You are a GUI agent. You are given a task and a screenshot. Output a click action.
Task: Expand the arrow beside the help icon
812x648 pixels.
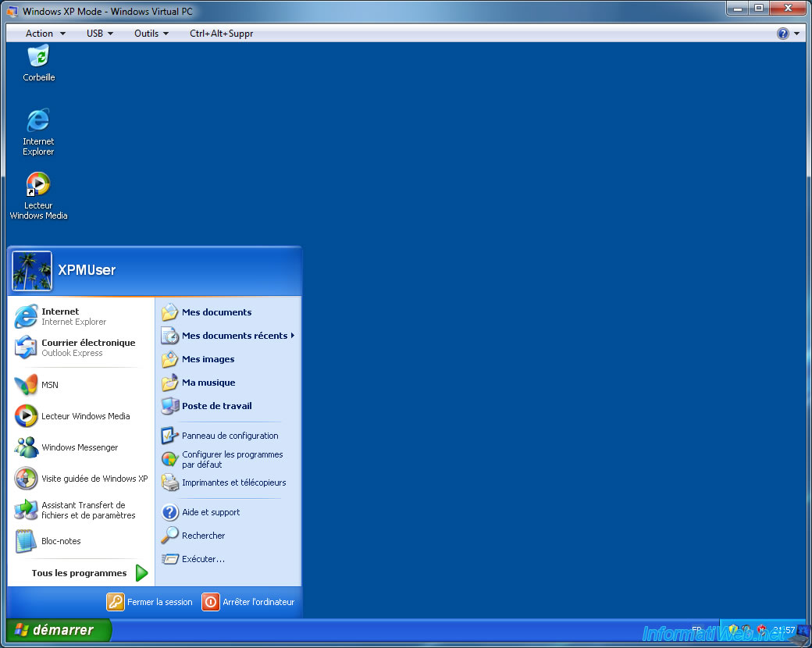click(x=796, y=34)
